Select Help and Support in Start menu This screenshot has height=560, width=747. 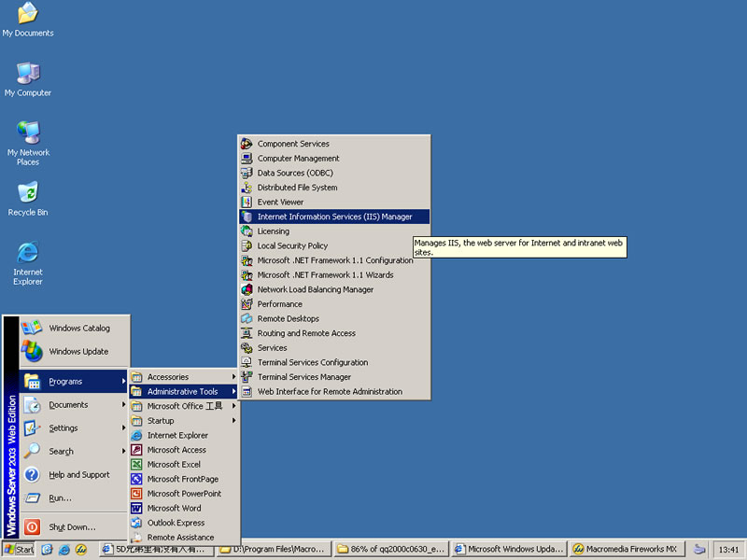pyautogui.click(x=75, y=474)
